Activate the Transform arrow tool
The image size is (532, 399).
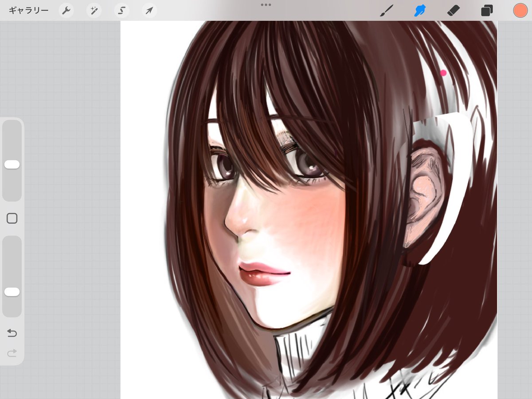pyautogui.click(x=149, y=11)
